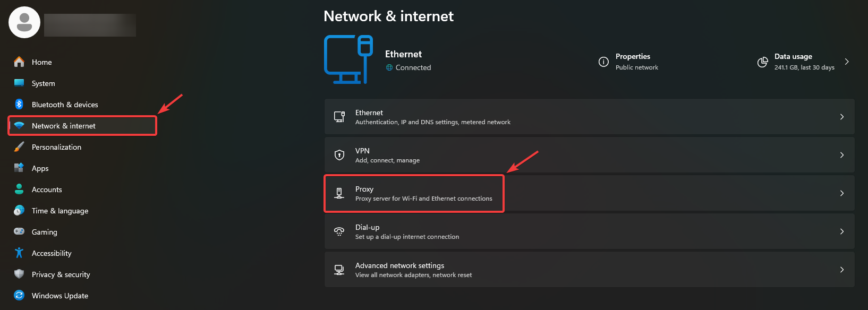Open the Accounts settings page
Image resolution: width=868 pixels, height=310 pixels.
tap(47, 190)
